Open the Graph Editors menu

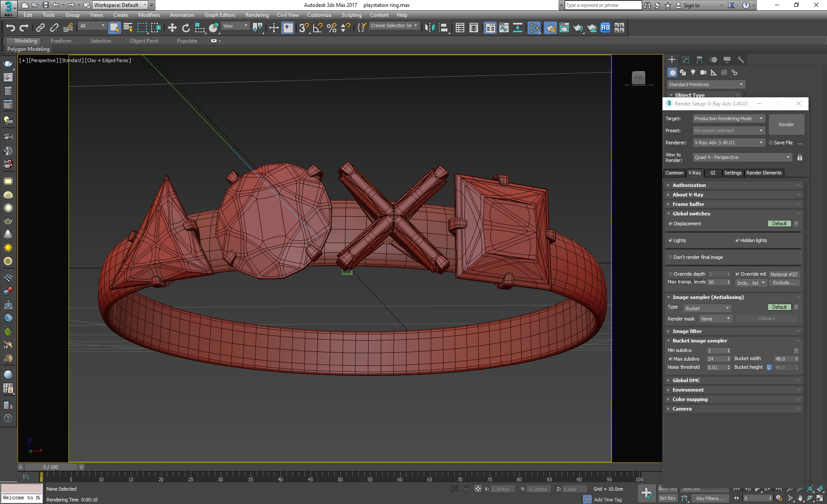point(220,15)
